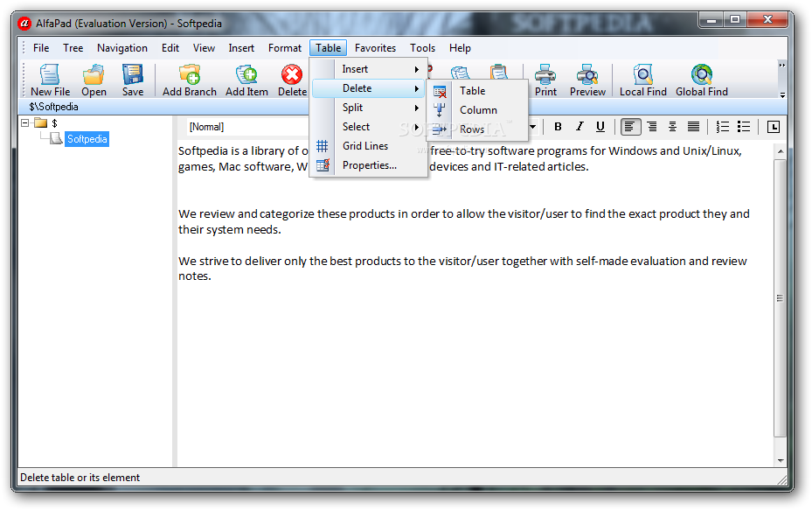This screenshot has height=510, width=812.
Task: Click the table Properties menu icon
Action: (x=323, y=165)
